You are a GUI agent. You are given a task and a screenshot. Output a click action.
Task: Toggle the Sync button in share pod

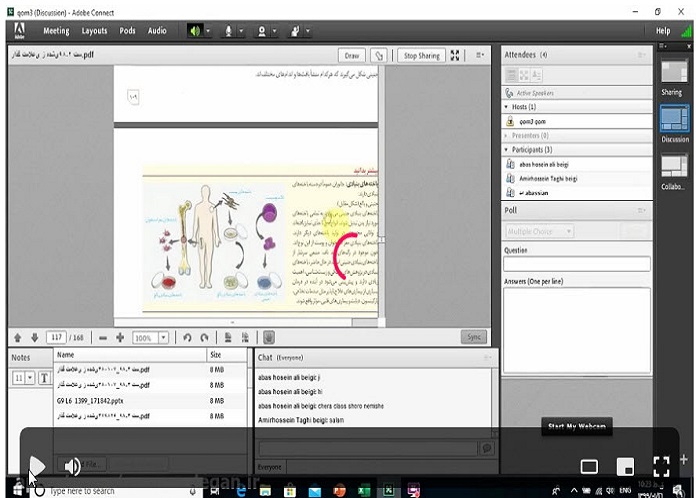click(475, 338)
